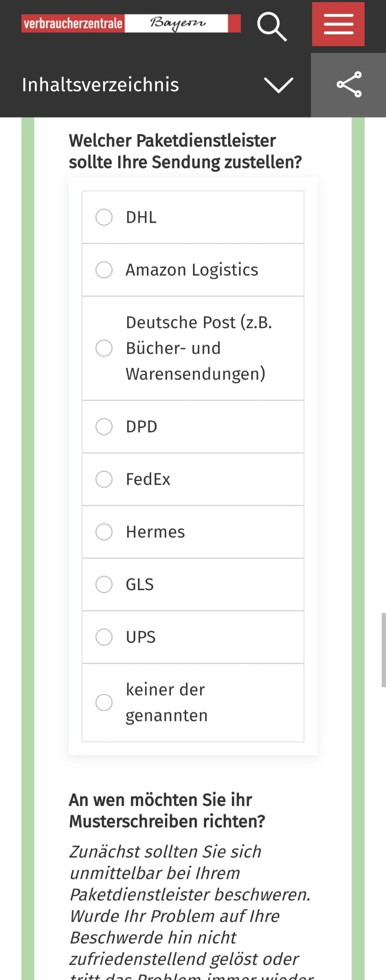The height and width of the screenshot is (980, 386).
Task: Open the red hamburger menu
Action: pyautogui.click(x=338, y=24)
